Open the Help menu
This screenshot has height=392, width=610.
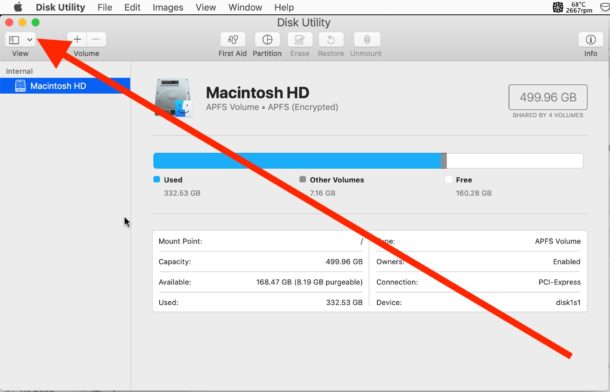284,7
